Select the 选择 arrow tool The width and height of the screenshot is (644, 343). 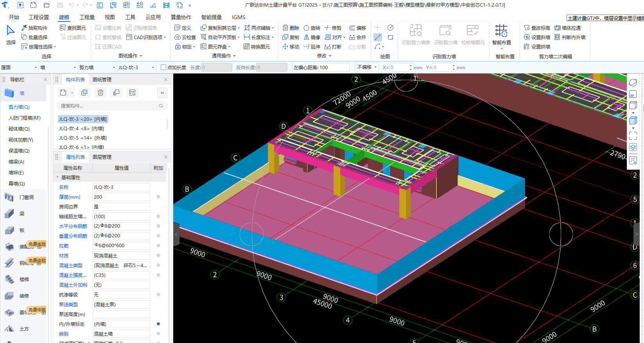11,35
